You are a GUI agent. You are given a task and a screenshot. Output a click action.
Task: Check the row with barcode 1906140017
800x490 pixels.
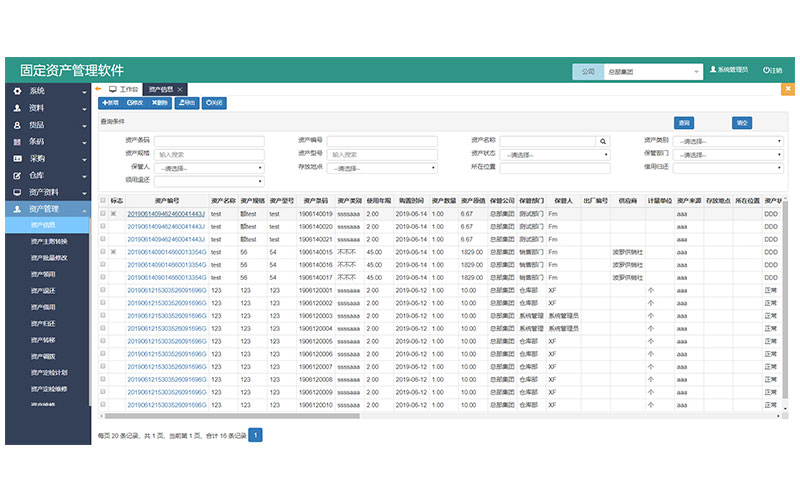pos(103,277)
